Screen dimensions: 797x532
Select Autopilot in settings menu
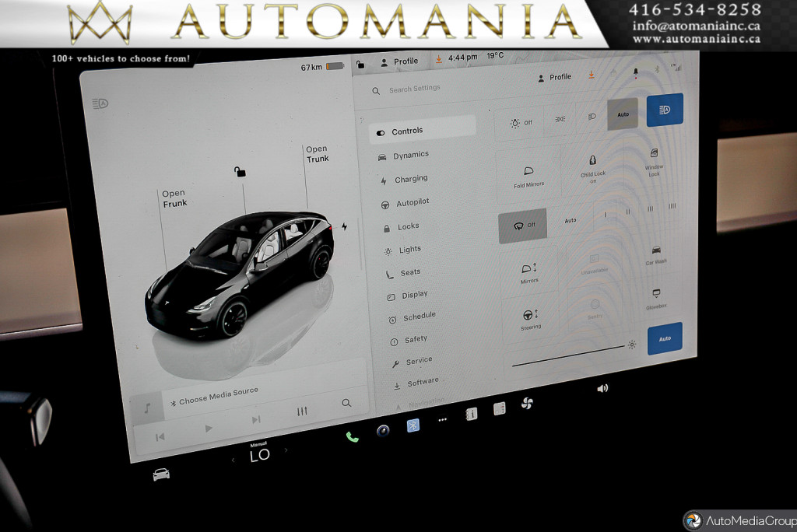[x=413, y=202]
